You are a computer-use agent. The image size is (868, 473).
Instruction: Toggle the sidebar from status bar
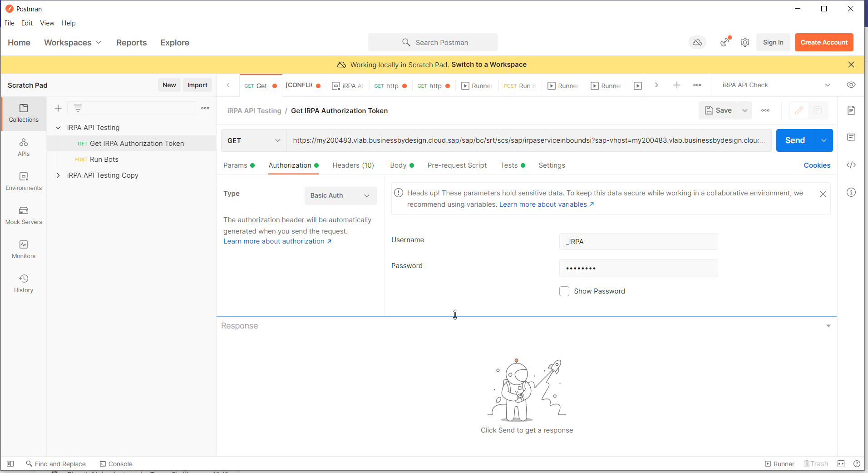pyautogui.click(x=10, y=463)
